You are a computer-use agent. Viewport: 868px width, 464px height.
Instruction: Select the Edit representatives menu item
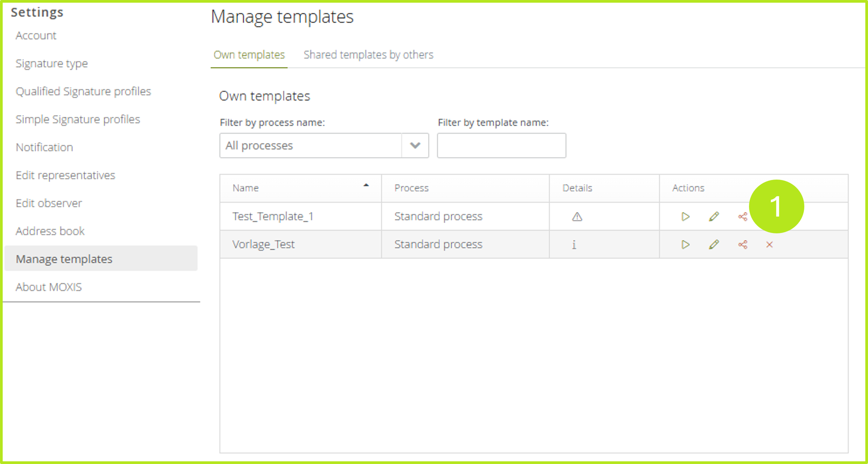(65, 175)
